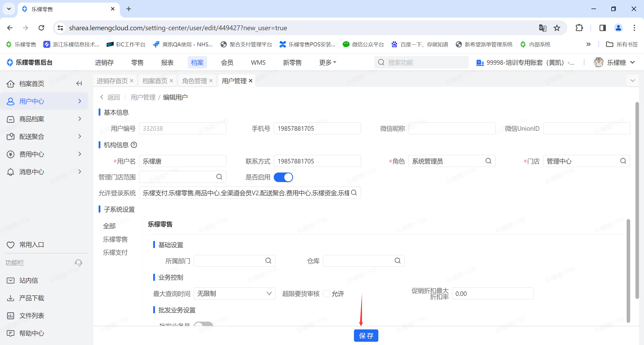The image size is (644, 345).
Task: Click the sidebar collapse arrow icon
Action: pos(79,83)
